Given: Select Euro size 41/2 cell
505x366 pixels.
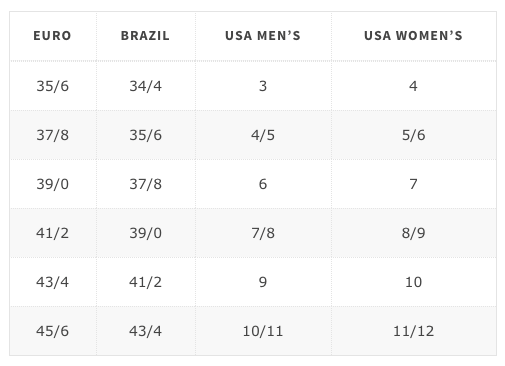Looking at the screenshot, I should point(53,233).
